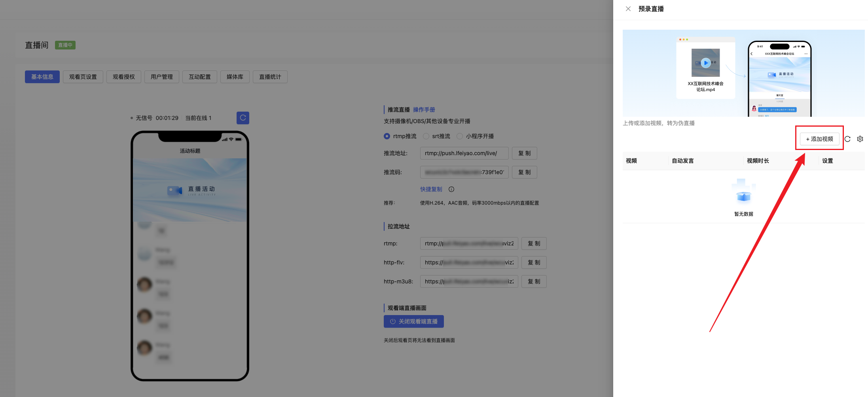Click the 快捷复制 link

click(431, 189)
